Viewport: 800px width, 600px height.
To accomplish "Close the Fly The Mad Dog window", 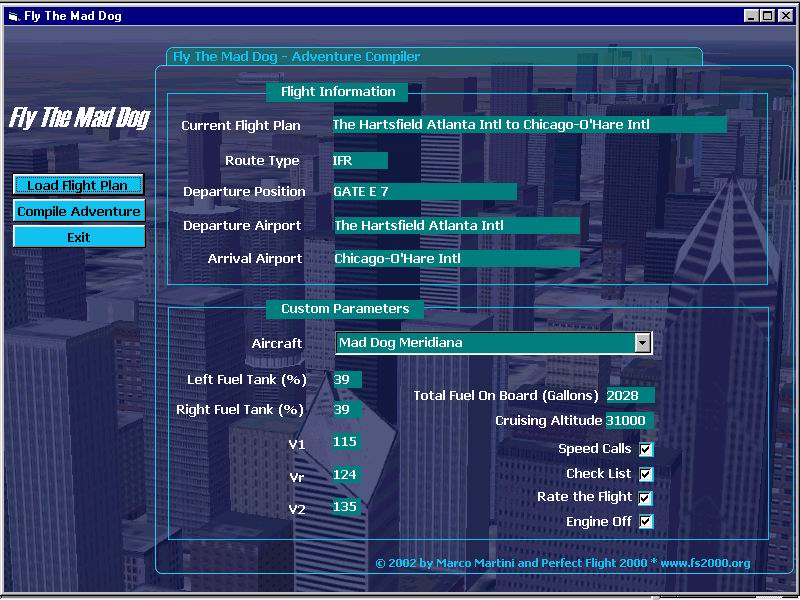I will click(x=786, y=16).
